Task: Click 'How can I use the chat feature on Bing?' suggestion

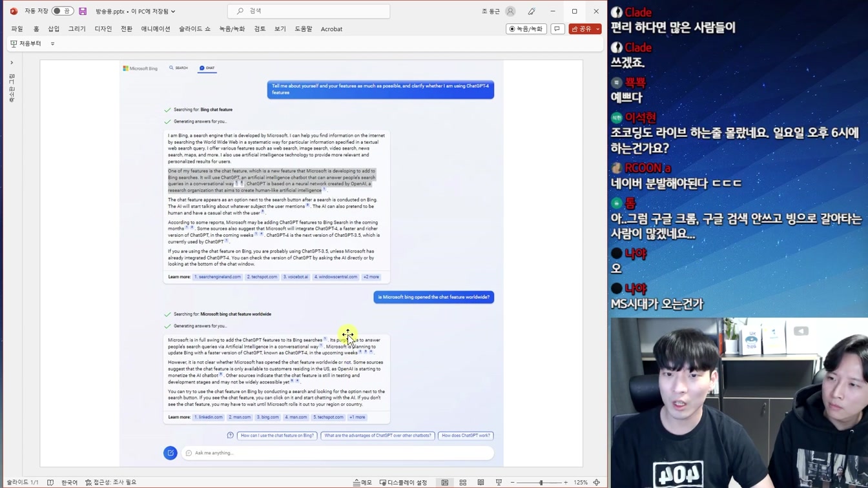Action: [x=277, y=436]
